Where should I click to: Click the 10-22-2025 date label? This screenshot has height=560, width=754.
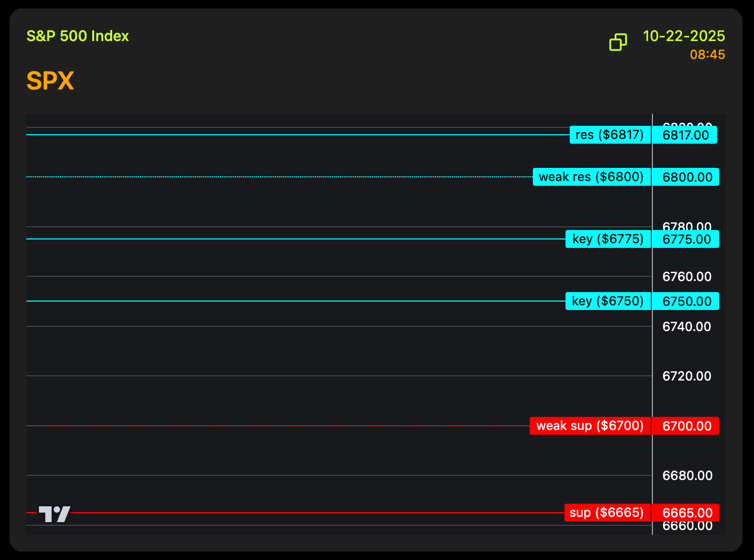(683, 36)
